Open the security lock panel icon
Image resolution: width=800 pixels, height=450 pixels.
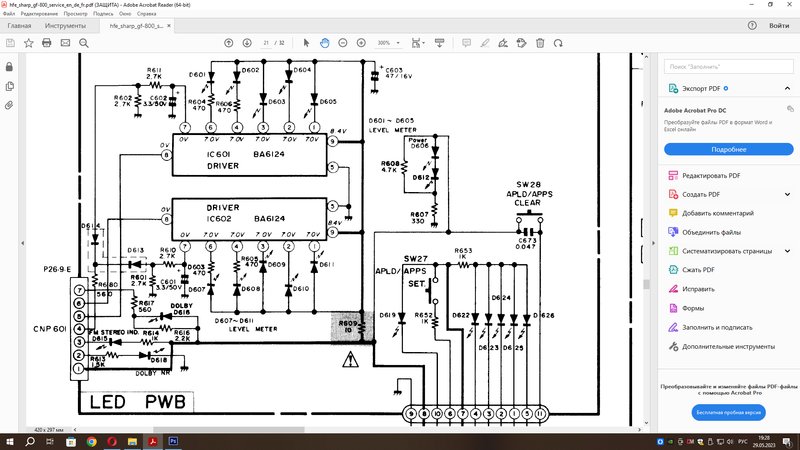(9, 67)
